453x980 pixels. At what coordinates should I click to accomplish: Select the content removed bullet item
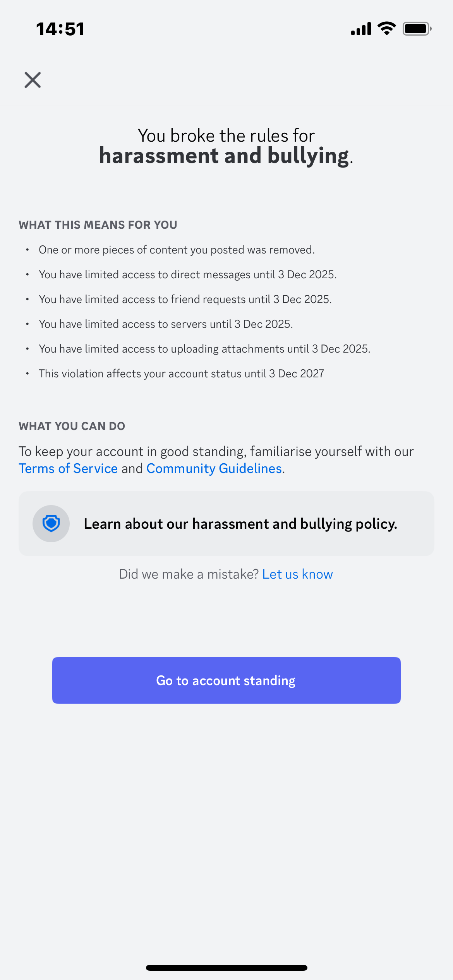point(177,250)
